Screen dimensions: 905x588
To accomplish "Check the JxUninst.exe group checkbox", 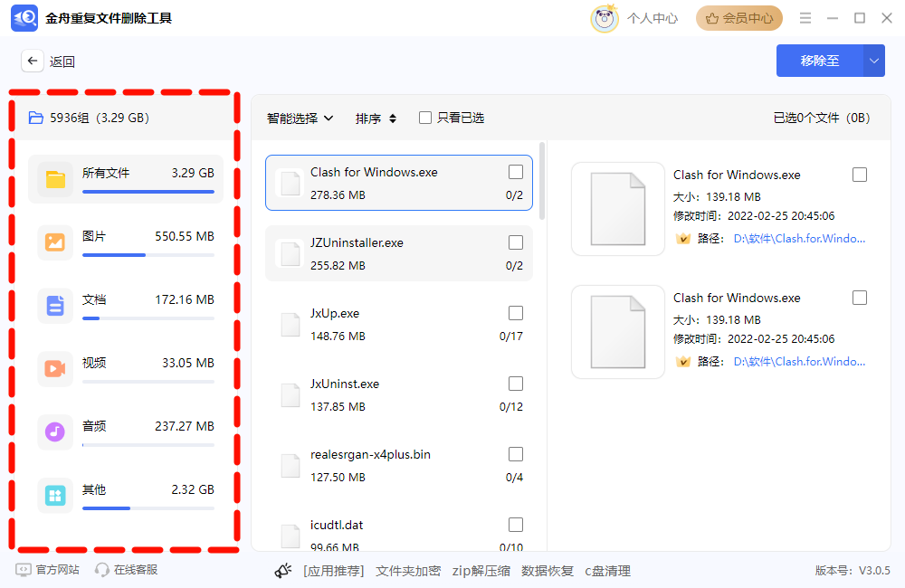I will click(516, 384).
